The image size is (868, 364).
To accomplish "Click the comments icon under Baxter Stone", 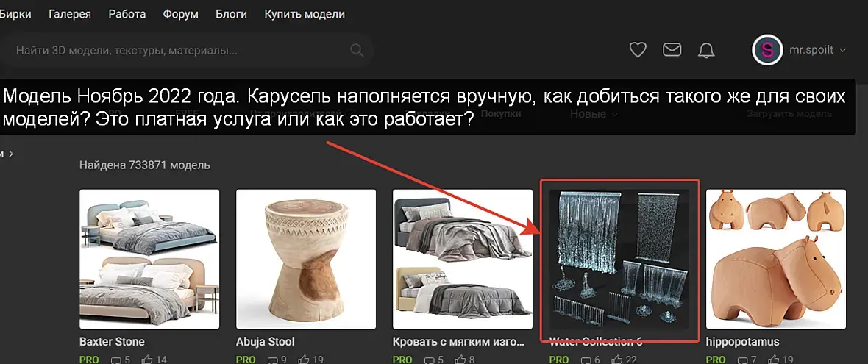I will click(116, 360).
